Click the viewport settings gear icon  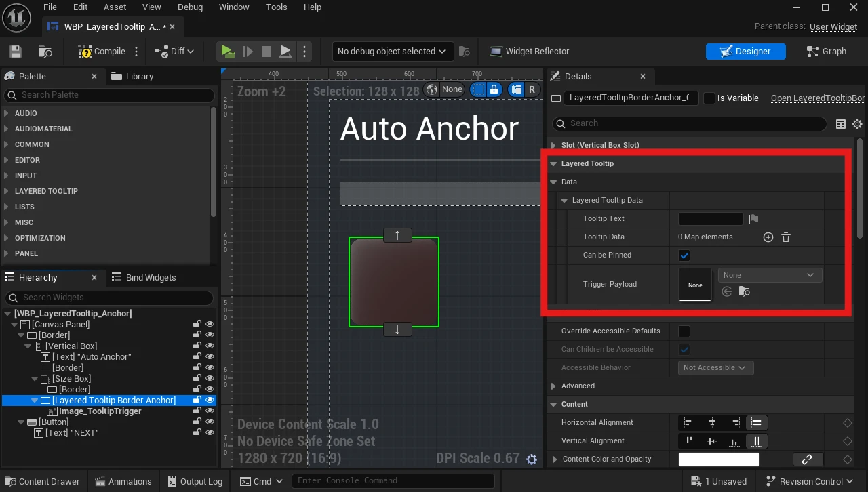532,459
